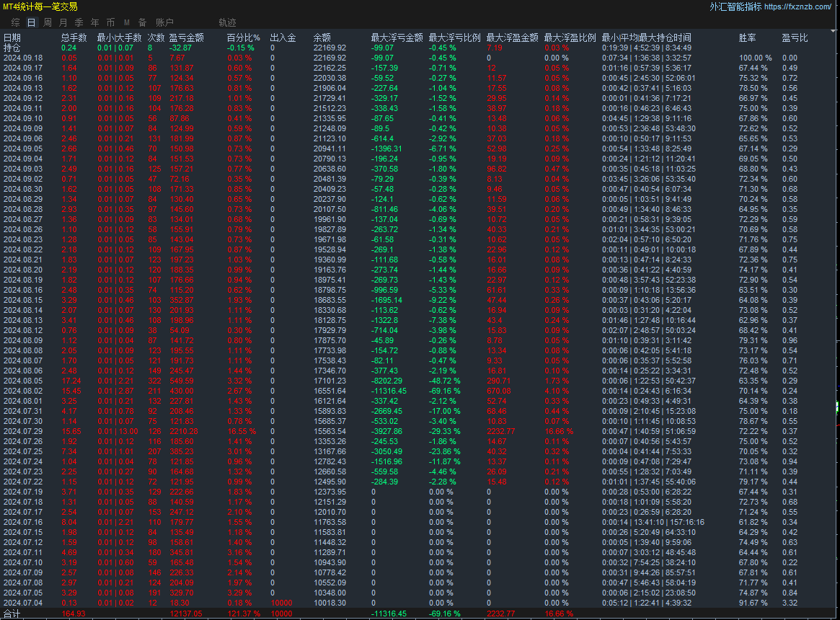Open the 季 quarterly tab
The image size is (840, 620).
click(79, 22)
